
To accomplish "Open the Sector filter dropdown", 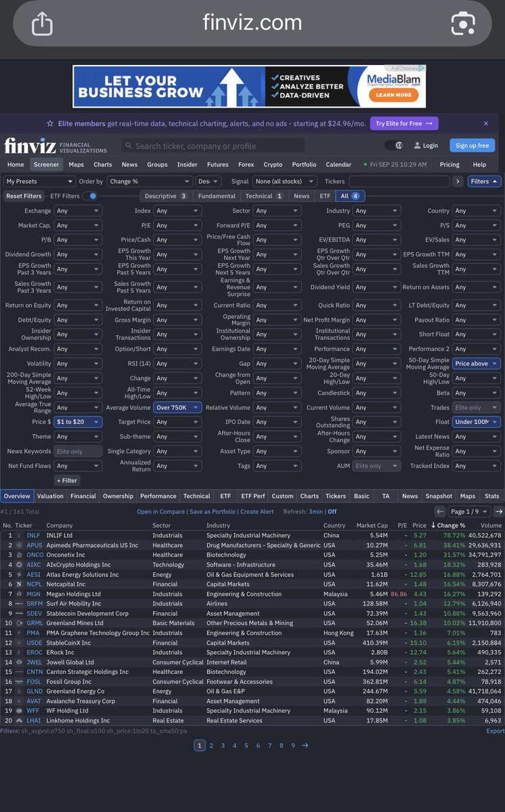I will [x=277, y=211].
